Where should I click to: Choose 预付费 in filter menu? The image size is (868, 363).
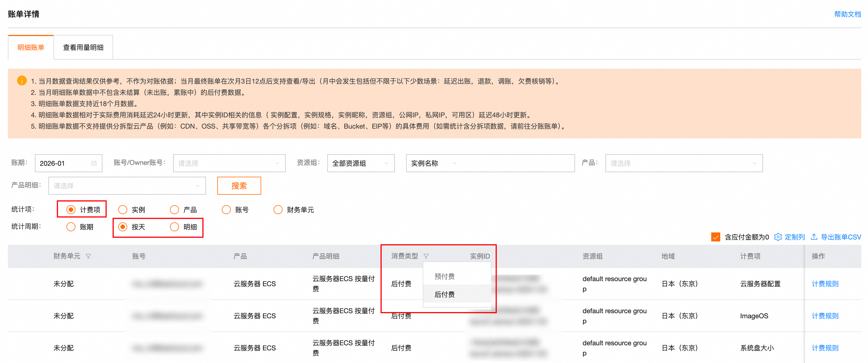point(444,276)
